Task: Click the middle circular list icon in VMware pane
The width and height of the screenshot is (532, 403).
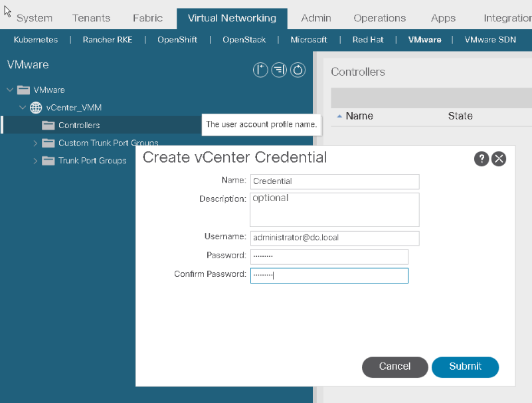Action: tap(279, 70)
